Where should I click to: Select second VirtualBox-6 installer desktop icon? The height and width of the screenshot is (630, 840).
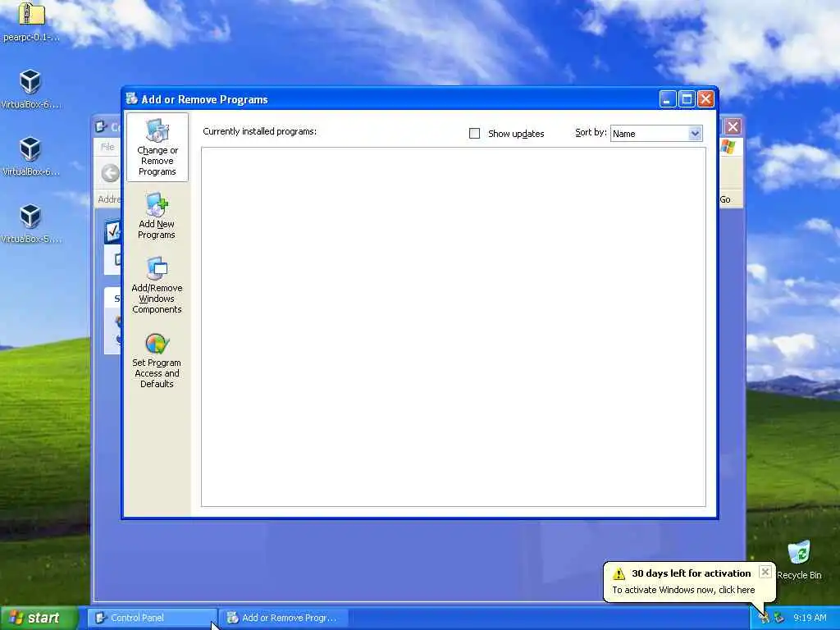tap(30, 157)
